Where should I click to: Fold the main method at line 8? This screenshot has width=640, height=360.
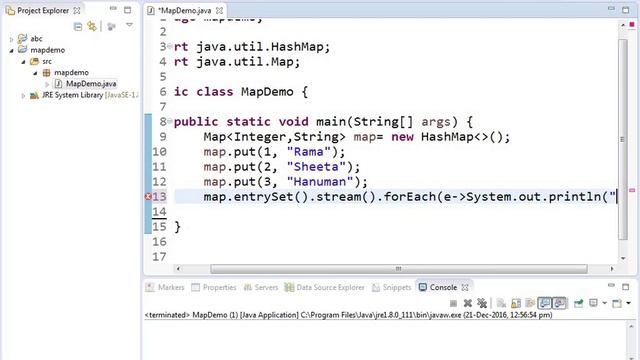(x=169, y=121)
